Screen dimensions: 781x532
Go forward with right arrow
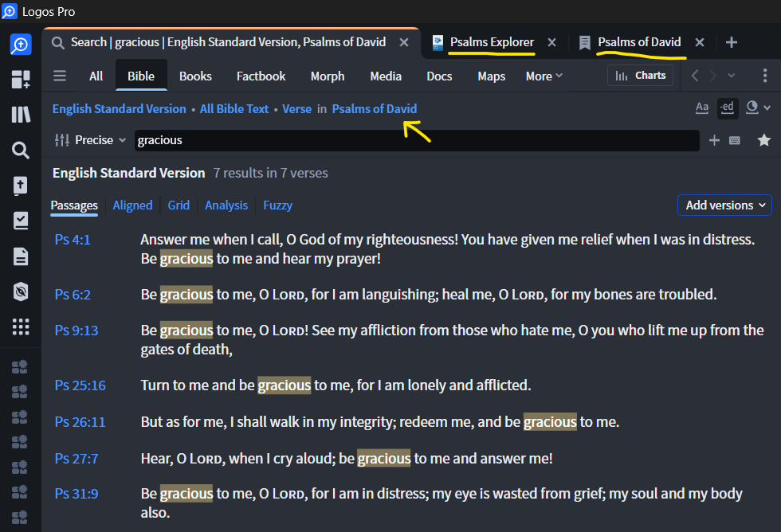[x=713, y=76]
